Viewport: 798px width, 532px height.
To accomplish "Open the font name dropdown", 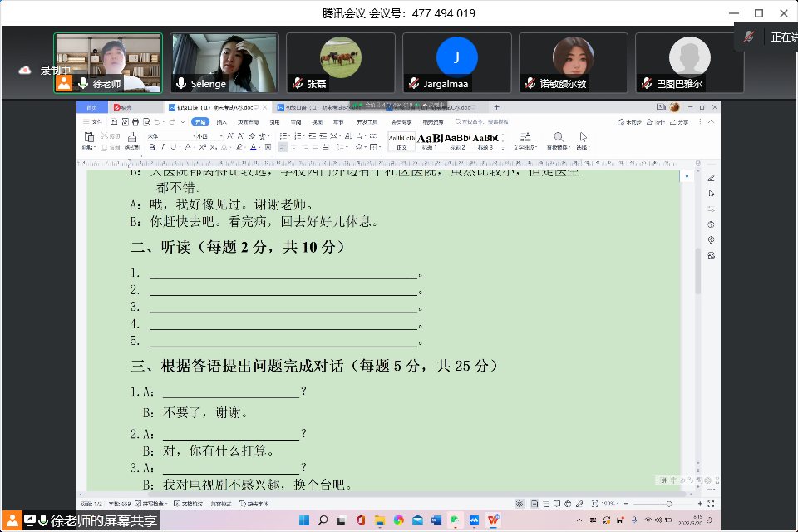I will [x=169, y=135].
